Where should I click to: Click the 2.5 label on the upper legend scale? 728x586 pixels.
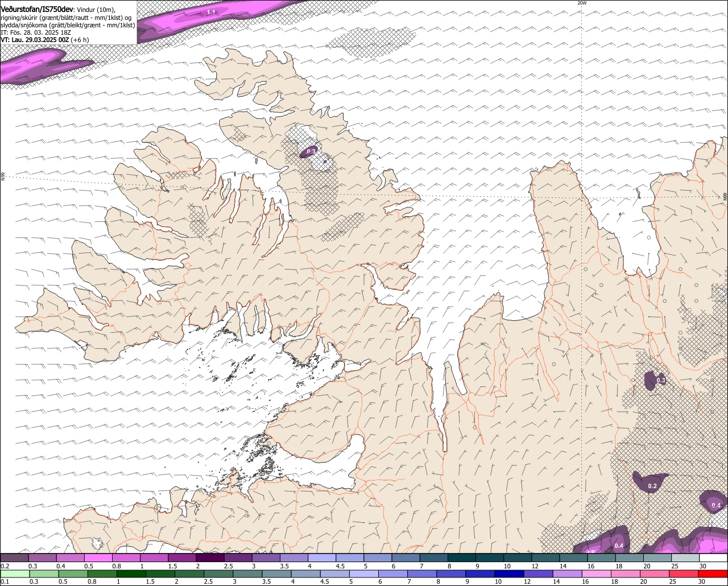tap(229, 566)
